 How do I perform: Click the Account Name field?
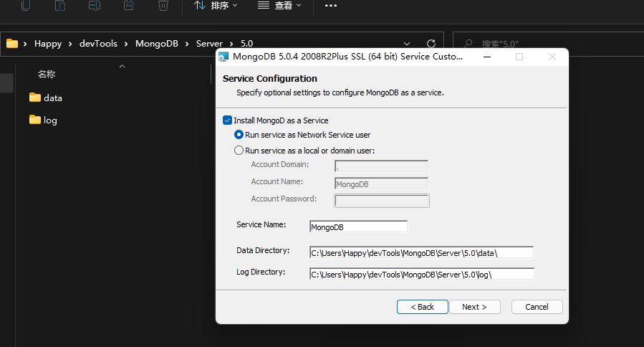(382, 184)
